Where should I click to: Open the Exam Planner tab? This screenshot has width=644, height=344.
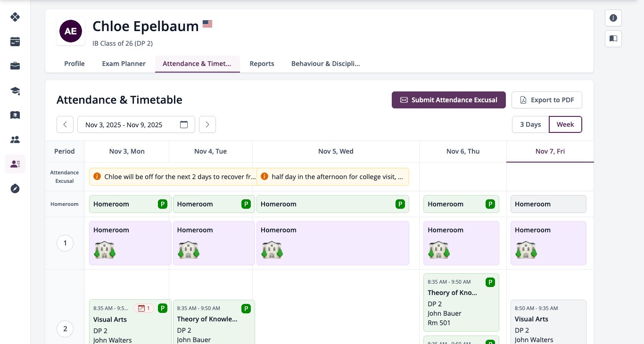[x=124, y=64]
